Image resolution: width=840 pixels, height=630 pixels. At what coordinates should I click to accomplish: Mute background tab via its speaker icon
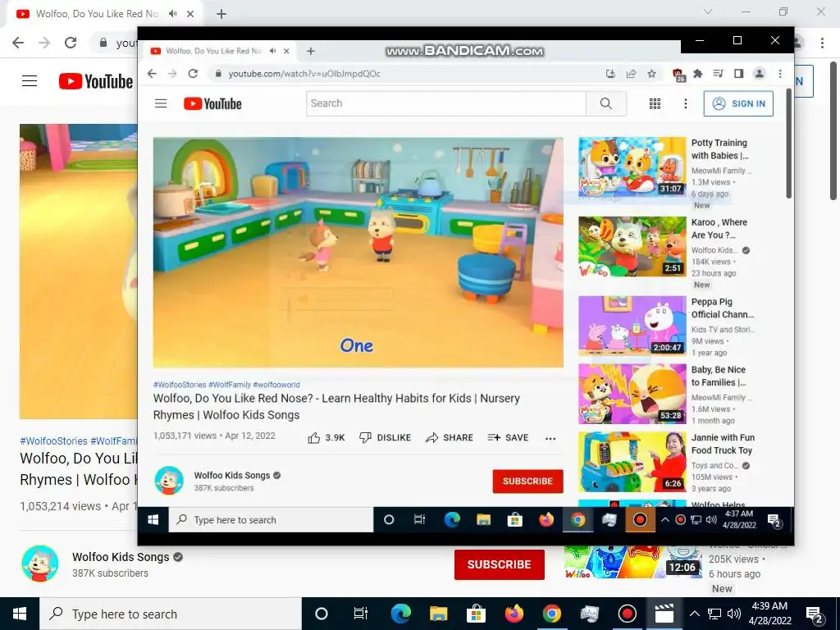(172, 14)
